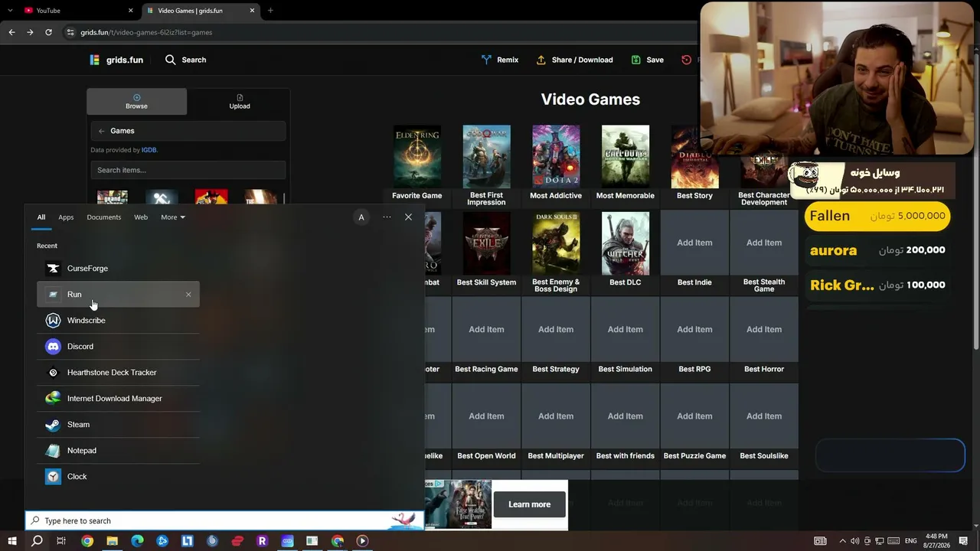Screen dimensions: 980x551
Task: Add an item to Best Stealth Game
Action: 764,243
